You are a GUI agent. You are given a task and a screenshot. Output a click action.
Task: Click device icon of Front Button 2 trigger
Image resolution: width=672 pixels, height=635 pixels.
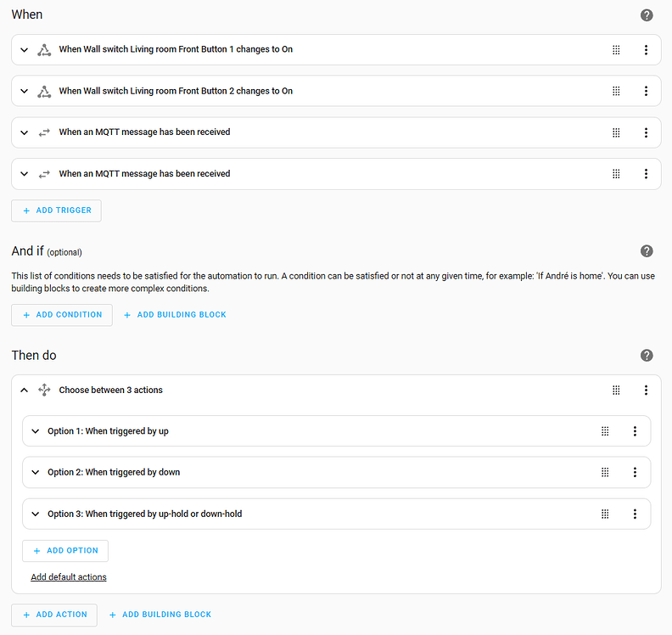pyautogui.click(x=44, y=92)
